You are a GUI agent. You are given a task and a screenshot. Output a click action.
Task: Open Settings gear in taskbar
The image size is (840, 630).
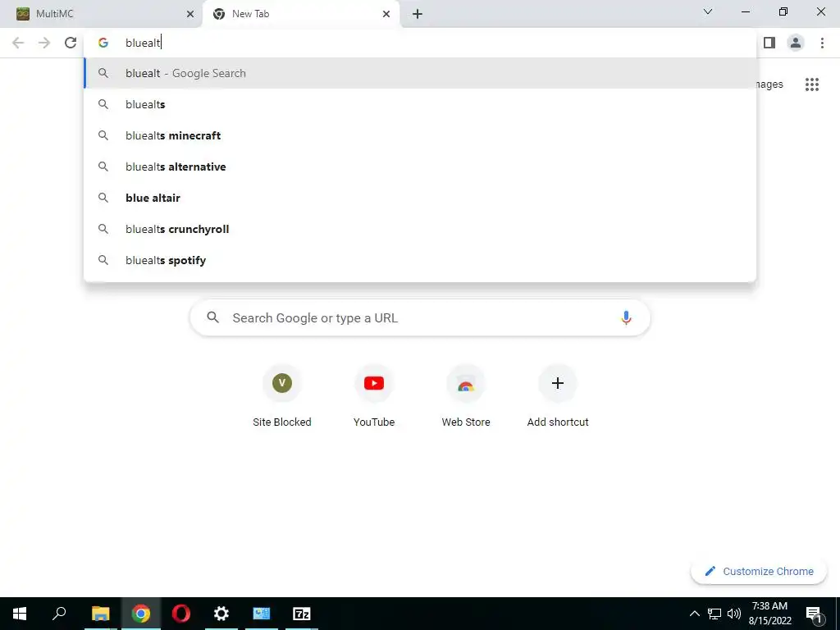pos(221,614)
